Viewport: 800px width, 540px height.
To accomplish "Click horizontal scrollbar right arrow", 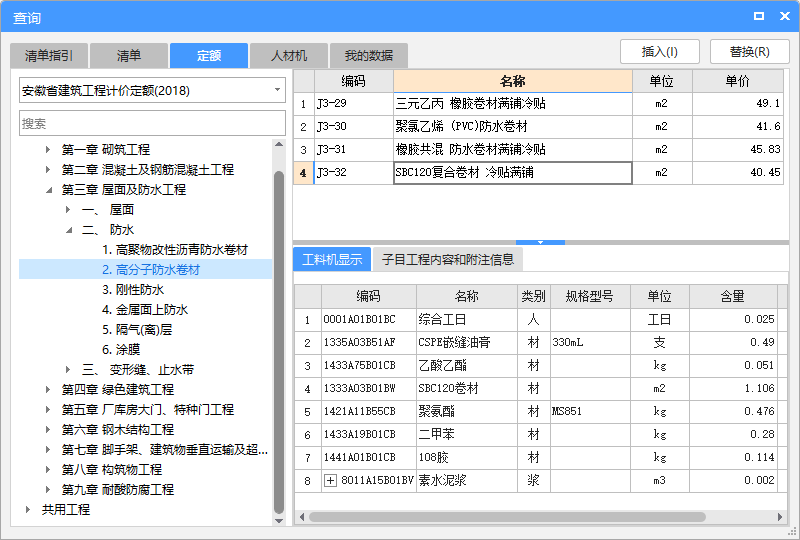I will [780, 517].
